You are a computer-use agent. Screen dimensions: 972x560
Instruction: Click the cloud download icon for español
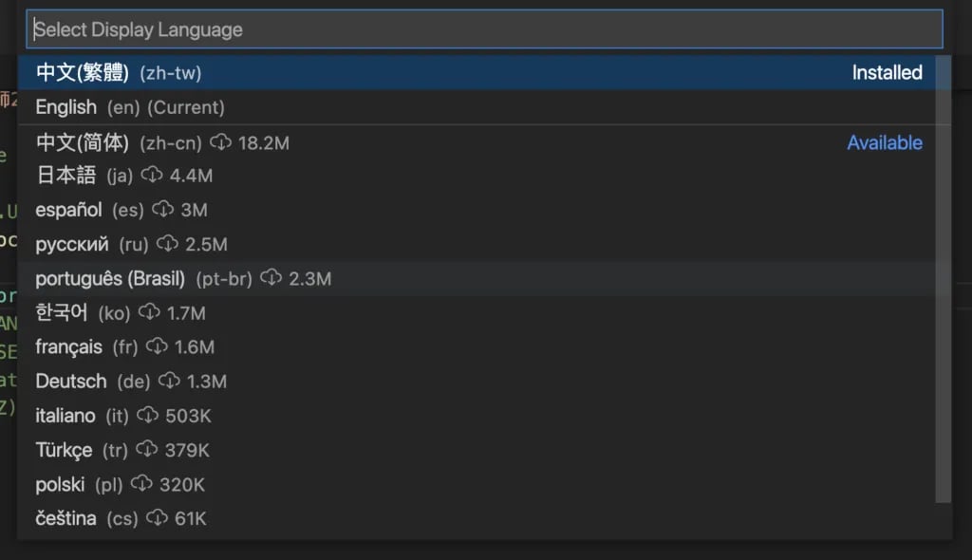point(162,210)
